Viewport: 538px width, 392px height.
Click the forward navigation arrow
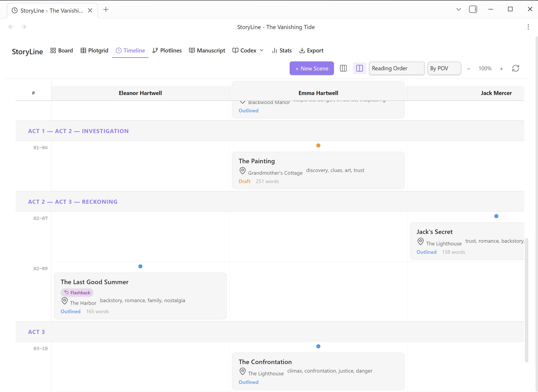pyautogui.click(x=23, y=27)
